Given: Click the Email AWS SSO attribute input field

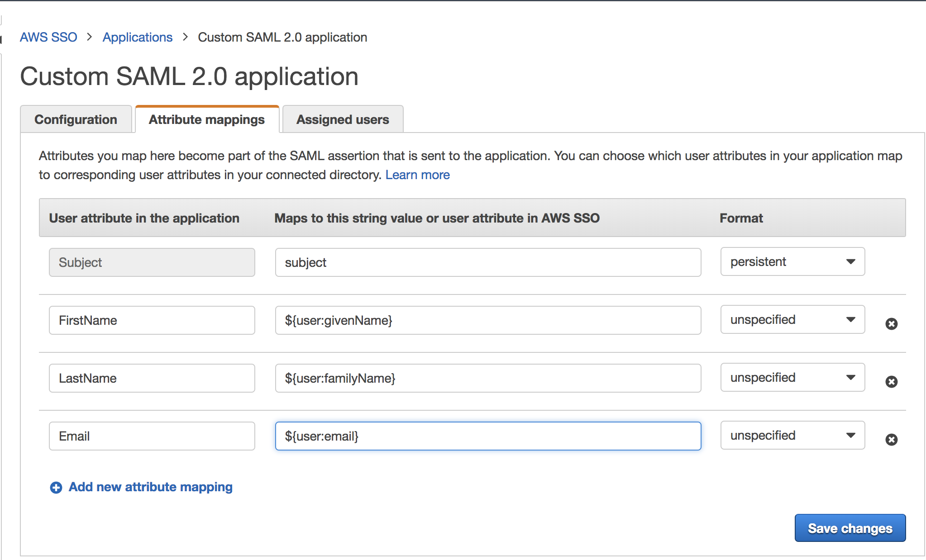Looking at the screenshot, I should click(x=487, y=436).
